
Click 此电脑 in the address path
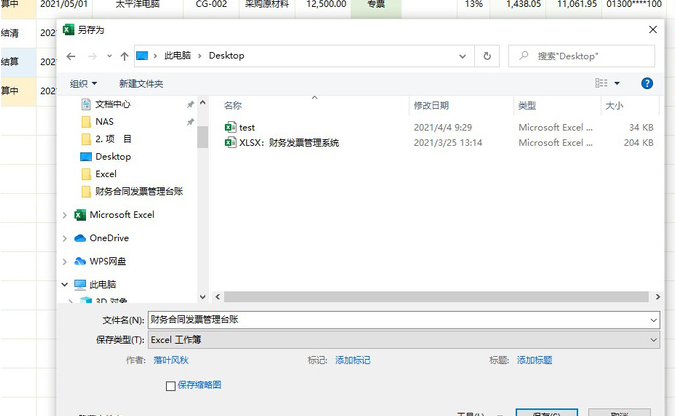(x=177, y=56)
